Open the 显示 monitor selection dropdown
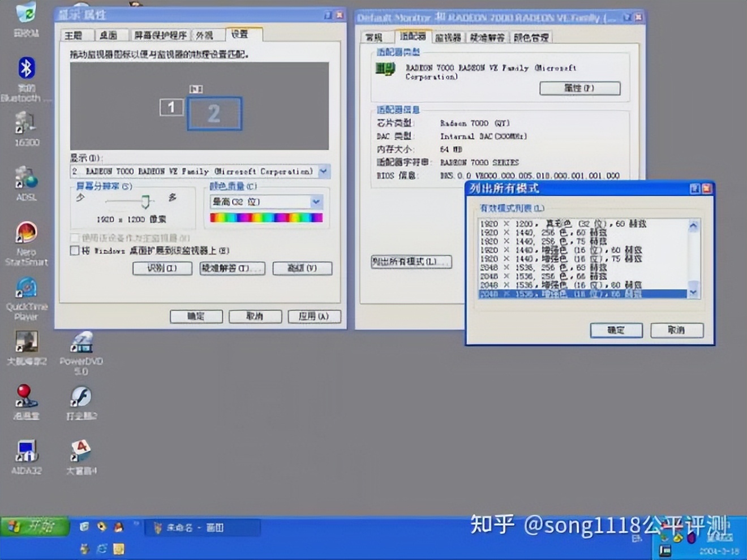Image resolution: width=747 pixels, height=560 pixels. coord(323,171)
